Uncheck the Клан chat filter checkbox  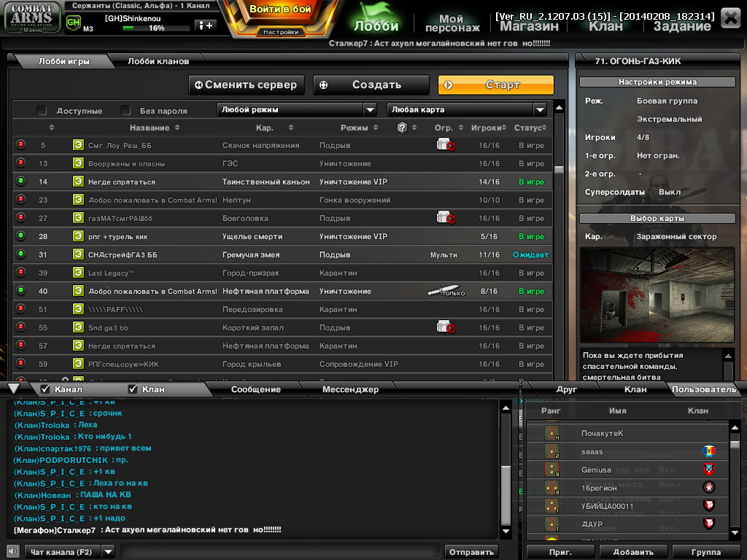pos(133,389)
